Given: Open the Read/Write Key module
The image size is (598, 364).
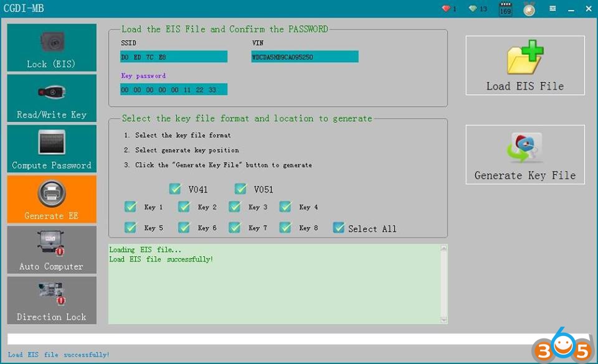Looking at the screenshot, I should (x=52, y=98).
